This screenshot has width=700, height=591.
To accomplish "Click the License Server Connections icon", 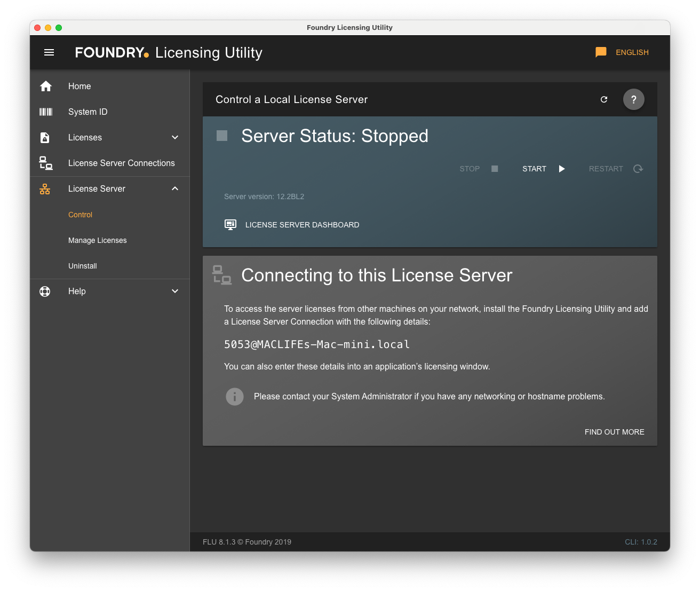I will 46,163.
